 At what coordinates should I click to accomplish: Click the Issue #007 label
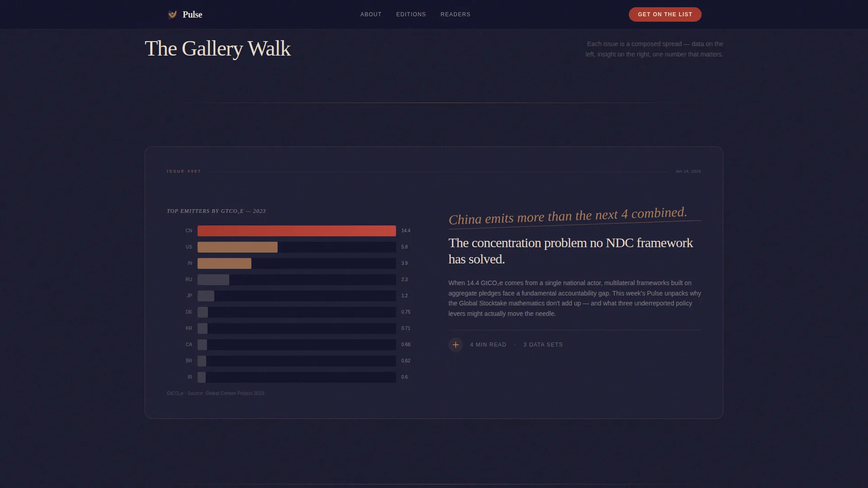point(184,171)
